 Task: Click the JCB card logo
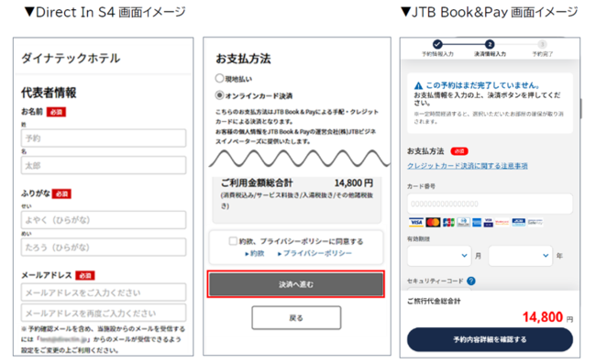pos(448,222)
